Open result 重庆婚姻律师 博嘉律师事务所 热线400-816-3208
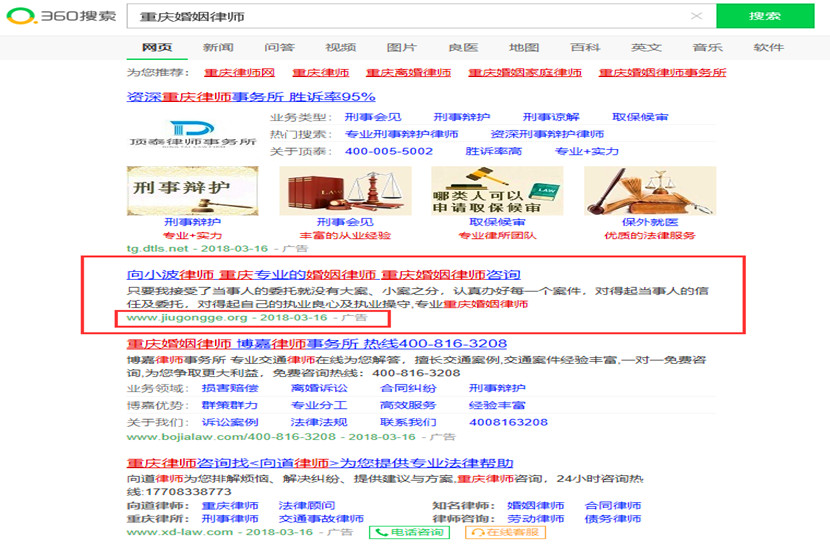 pos(317,344)
